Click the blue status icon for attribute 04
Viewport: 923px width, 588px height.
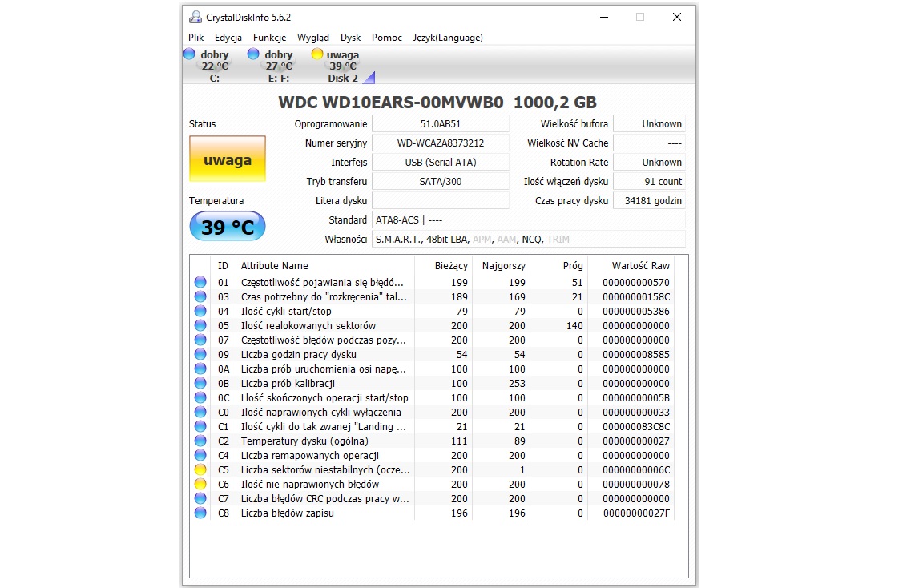[200, 311]
